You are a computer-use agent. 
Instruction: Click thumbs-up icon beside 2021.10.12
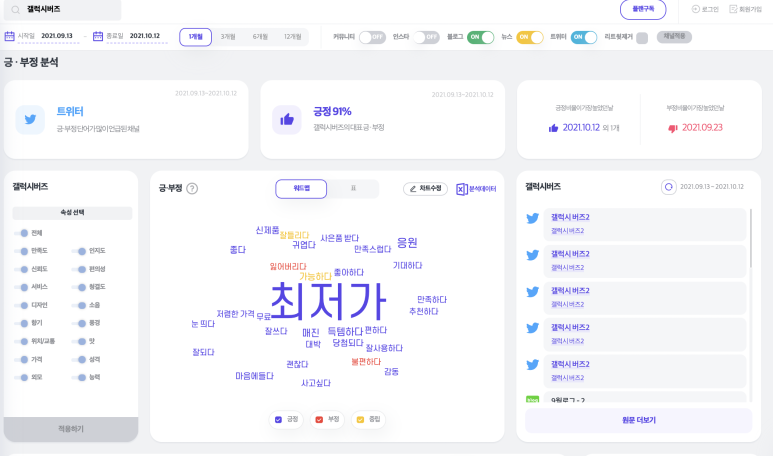[554, 128]
